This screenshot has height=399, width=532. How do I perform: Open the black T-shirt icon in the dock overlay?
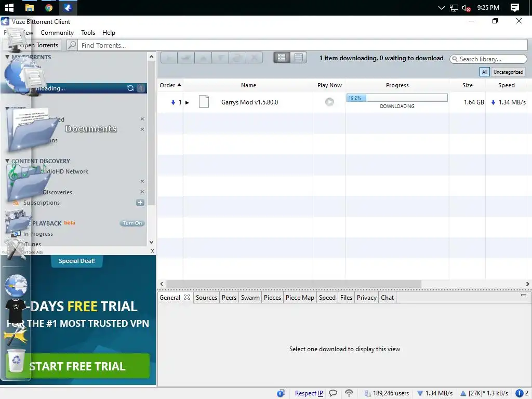(x=16, y=310)
